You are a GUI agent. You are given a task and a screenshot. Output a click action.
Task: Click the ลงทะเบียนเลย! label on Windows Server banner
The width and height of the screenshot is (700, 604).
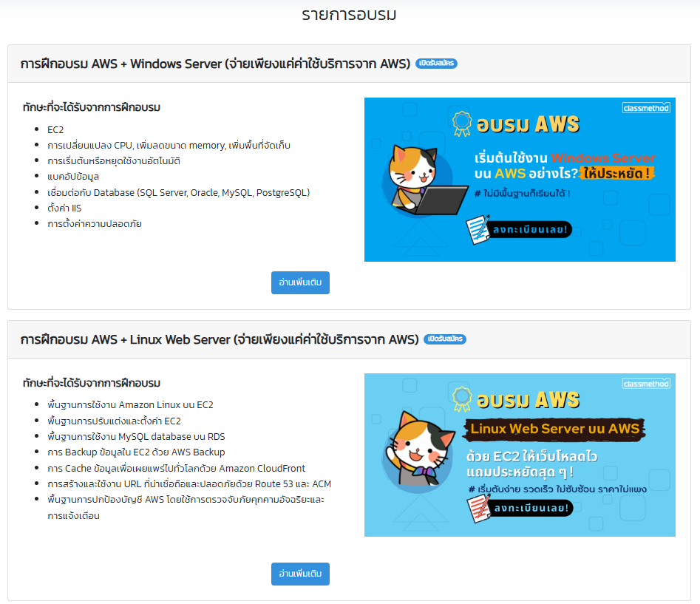[x=530, y=229]
